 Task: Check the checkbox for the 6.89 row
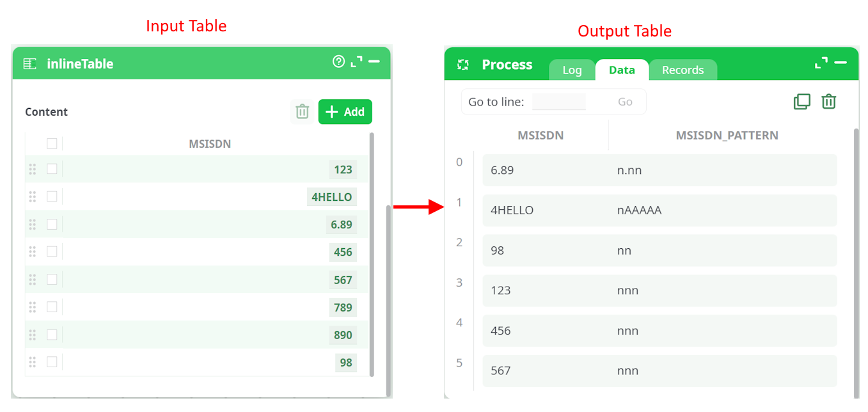(52, 224)
